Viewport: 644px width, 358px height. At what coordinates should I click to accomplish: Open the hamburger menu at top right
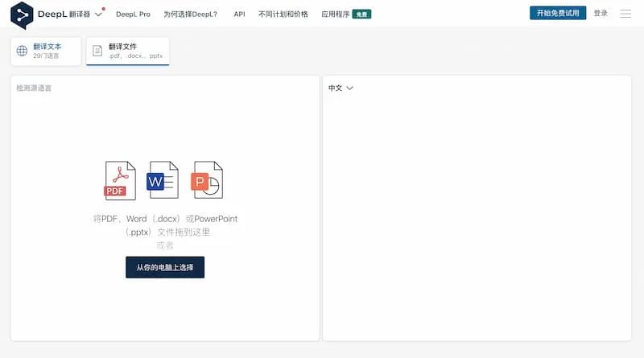tap(625, 14)
